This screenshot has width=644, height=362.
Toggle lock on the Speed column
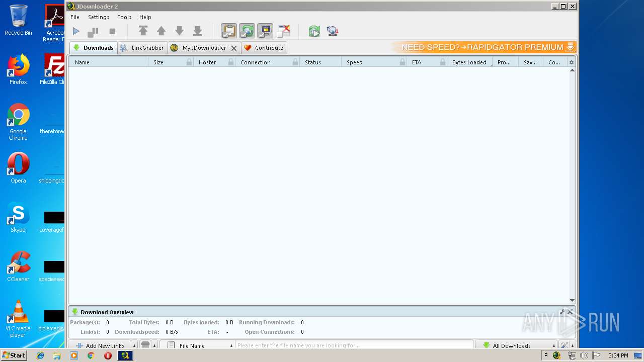(403, 62)
